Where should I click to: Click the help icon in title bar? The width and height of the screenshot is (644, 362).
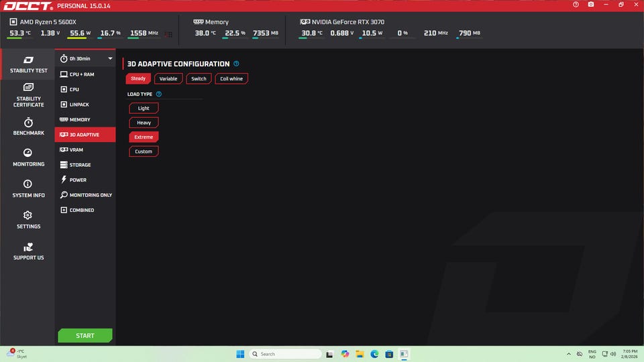click(576, 5)
